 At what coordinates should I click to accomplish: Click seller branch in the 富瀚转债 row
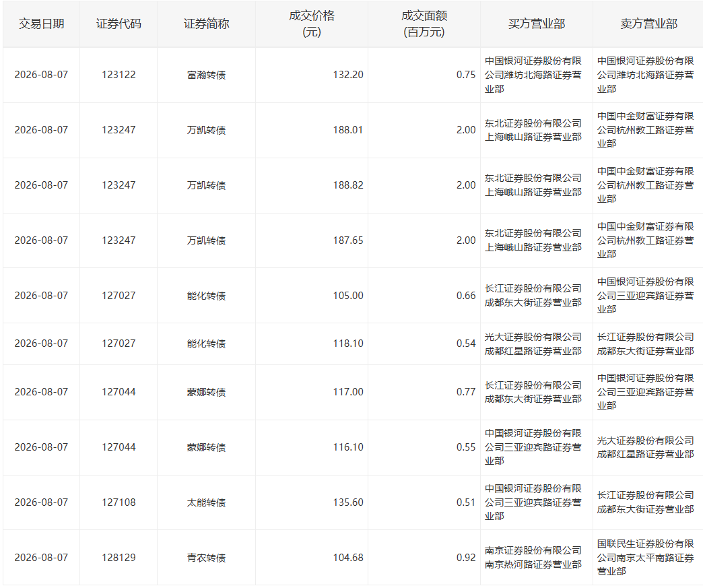tap(645, 75)
